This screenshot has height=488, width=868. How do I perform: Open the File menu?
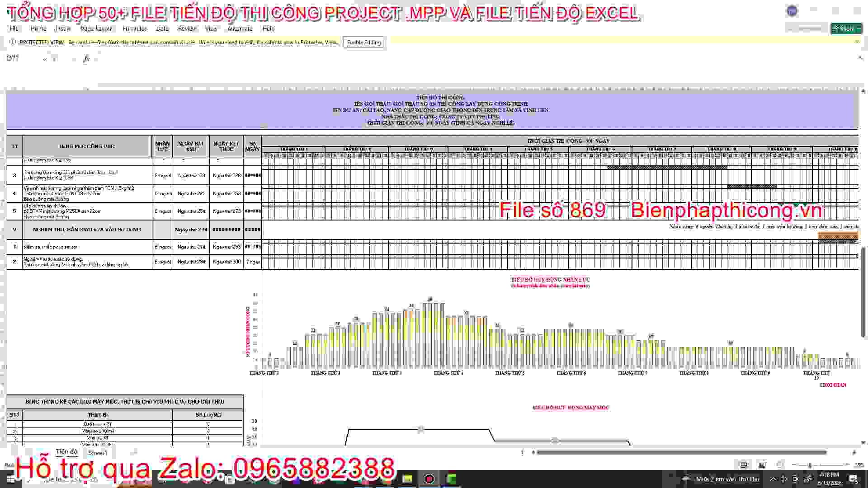(x=14, y=28)
